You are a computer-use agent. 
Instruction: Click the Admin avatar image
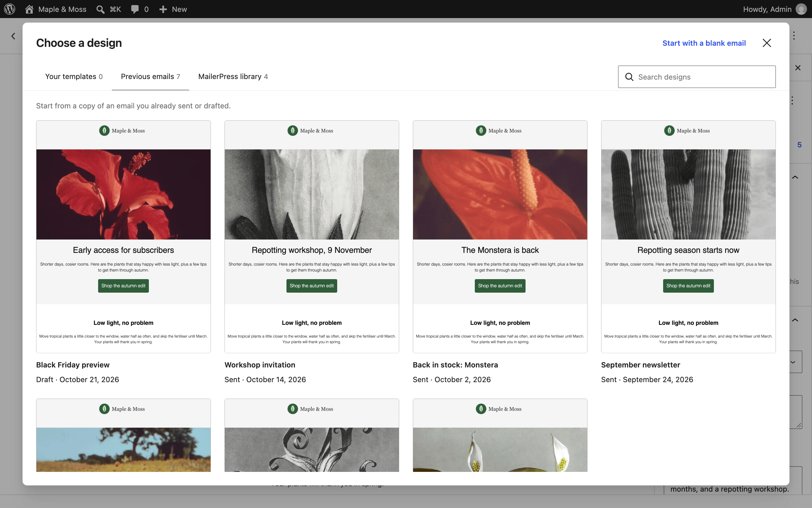[801, 9]
